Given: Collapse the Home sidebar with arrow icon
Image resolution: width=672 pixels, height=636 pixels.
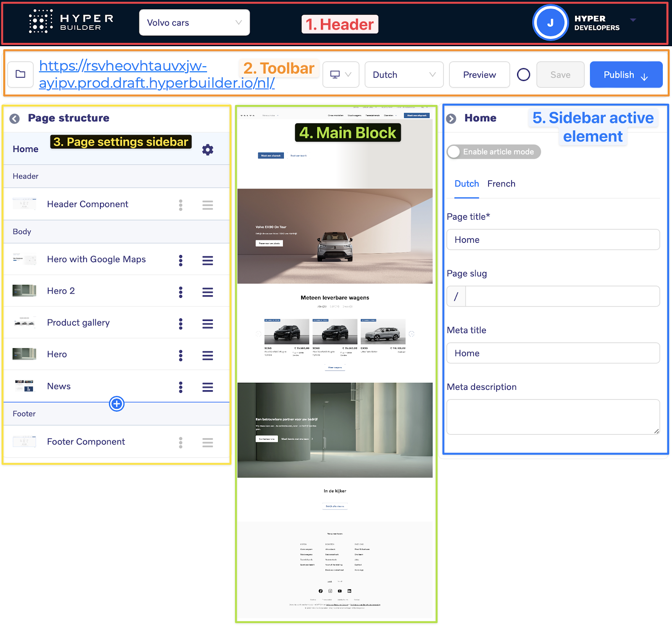Looking at the screenshot, I should click(451, 118).
